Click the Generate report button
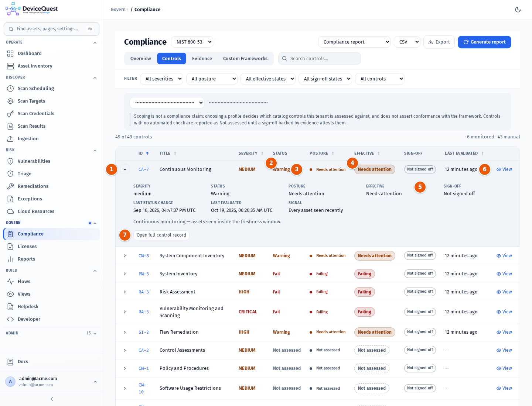The image size is (532, 406). pyautogui.click(x=484, y=42)
